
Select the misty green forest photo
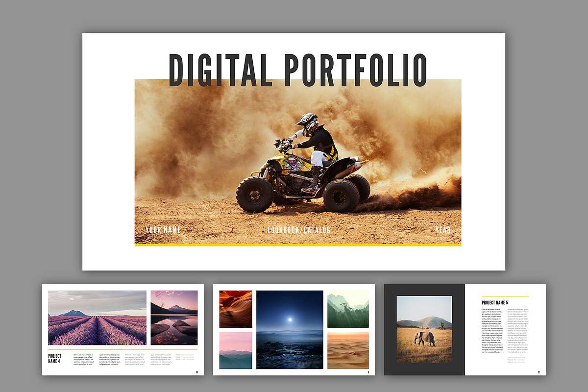tap(348, 309)
